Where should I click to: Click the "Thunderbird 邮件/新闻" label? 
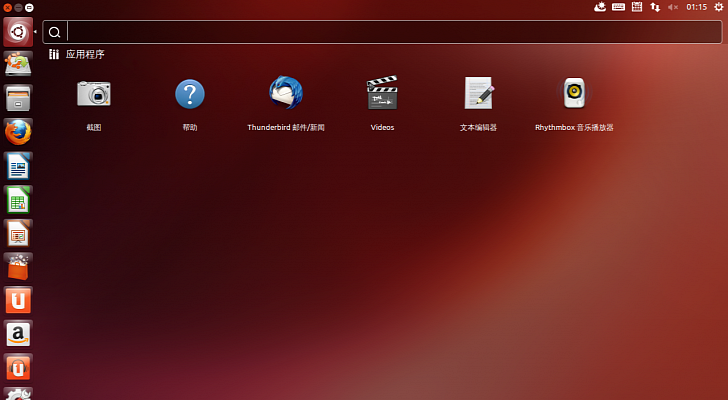[x=286, y=127]
